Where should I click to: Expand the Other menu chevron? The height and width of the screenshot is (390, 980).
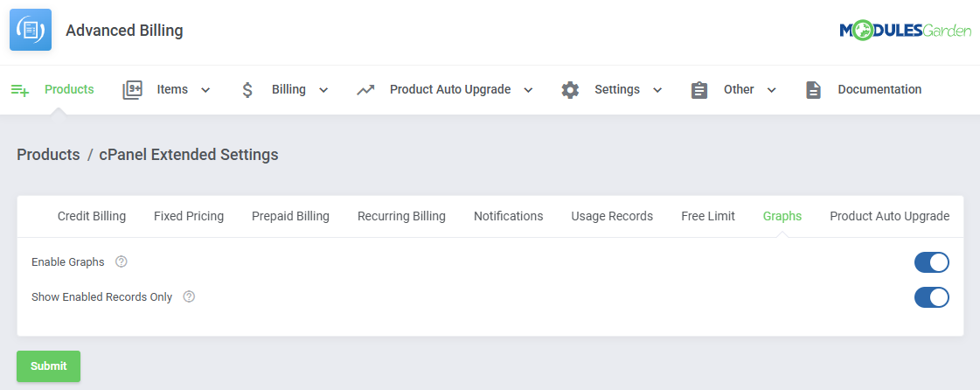pos(771,90)
